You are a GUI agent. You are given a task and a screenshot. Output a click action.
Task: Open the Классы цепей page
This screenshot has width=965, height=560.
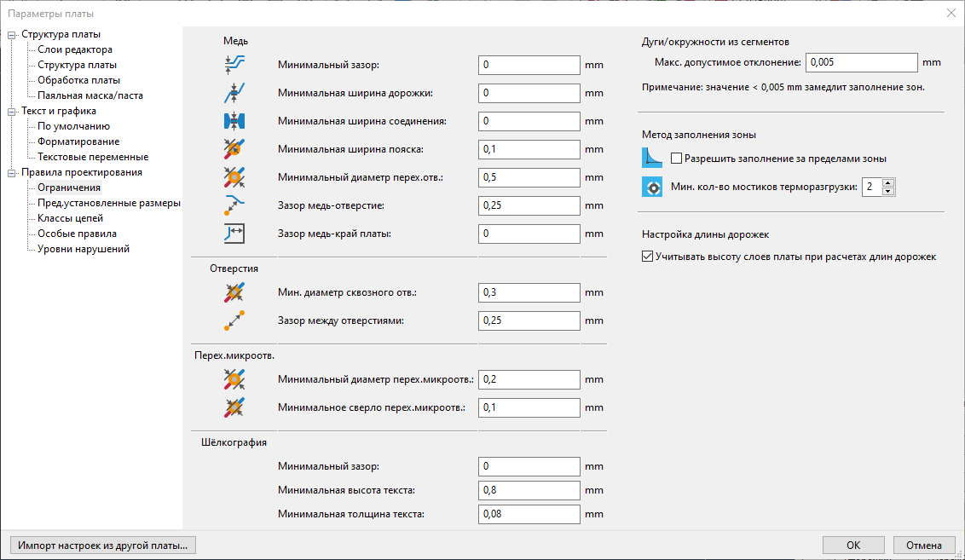coord(70,218)
